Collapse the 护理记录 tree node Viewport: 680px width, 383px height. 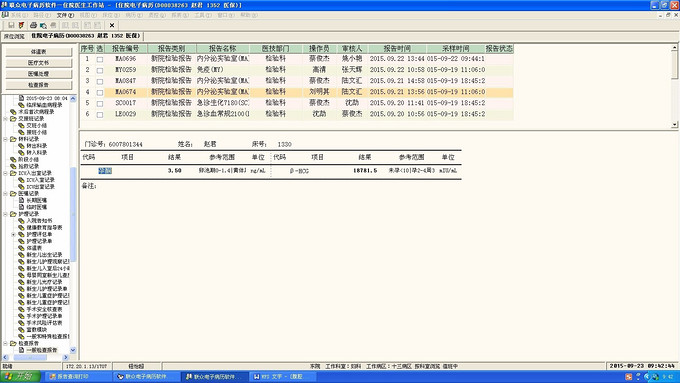(x=6, y=214)
